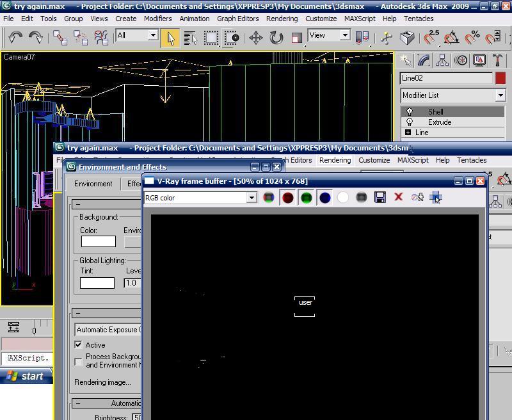This screenshot has width=512, height=420.
Task: Open the Motion command panel tab
Action: pos(461,60)
